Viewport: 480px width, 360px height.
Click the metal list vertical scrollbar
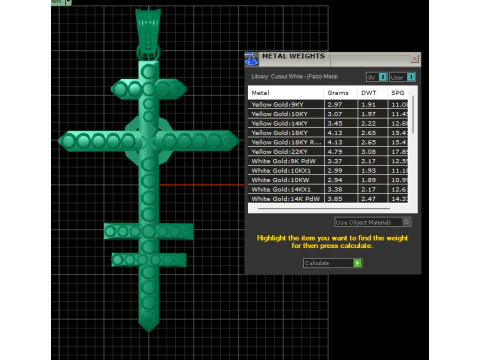point(413,115)
